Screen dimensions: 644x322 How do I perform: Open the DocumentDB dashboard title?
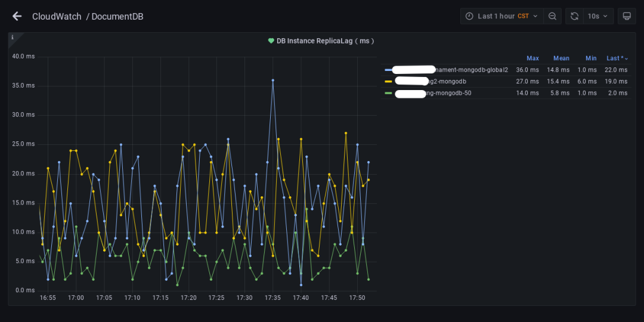pos(117,17)
